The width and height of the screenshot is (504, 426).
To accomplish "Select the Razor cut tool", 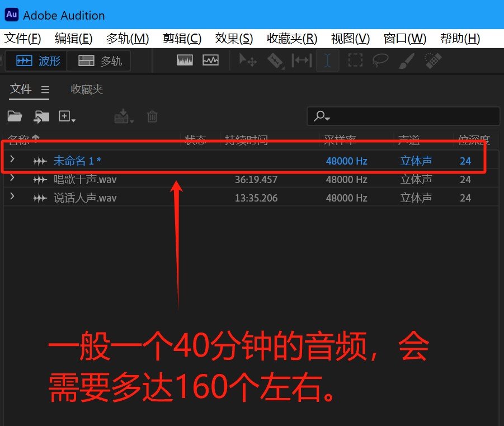I will pos(275,60).
